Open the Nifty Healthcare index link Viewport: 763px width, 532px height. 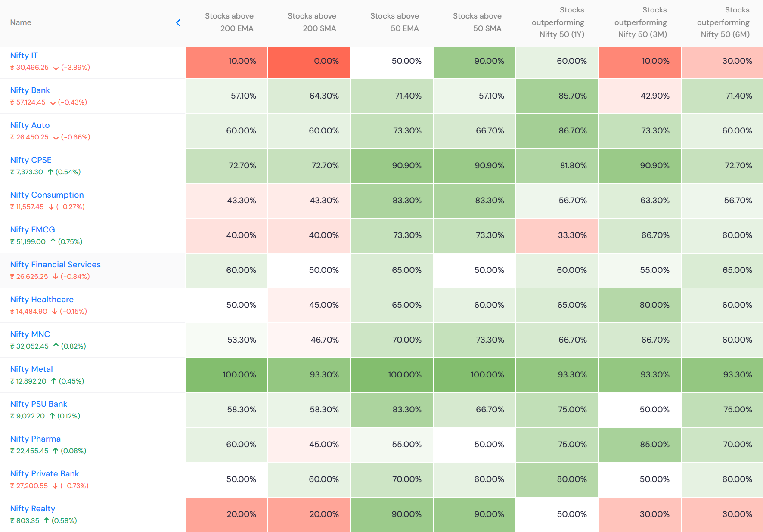pyautogui.click(x=42, y=300)
